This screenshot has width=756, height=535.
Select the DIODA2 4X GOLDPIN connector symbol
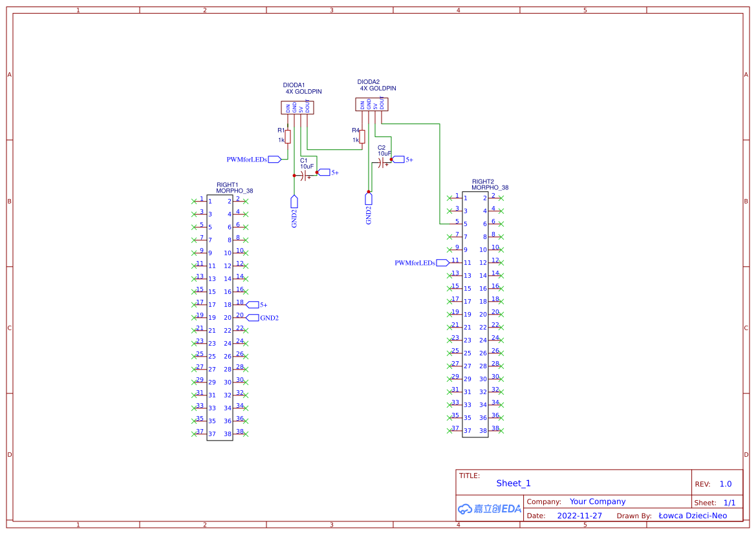click(371, 103)
